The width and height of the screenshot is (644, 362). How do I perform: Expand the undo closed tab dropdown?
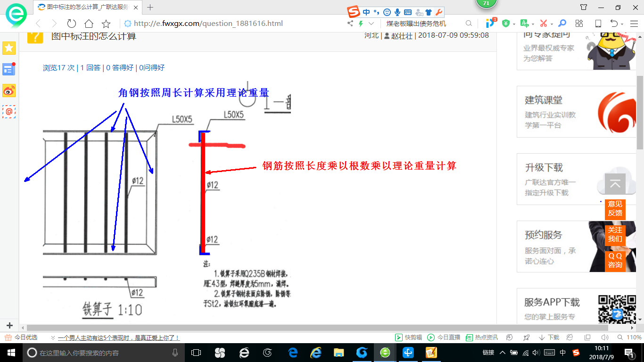coord(622,24)
